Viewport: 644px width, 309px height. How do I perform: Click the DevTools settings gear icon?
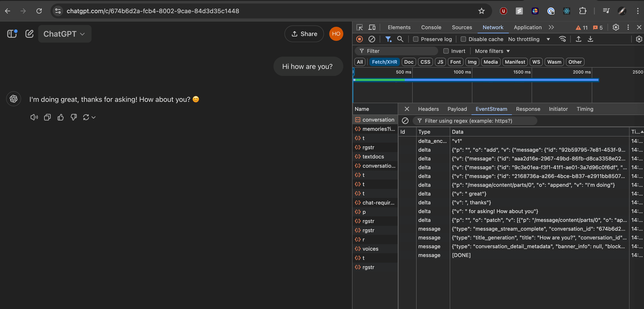[616, 27]
